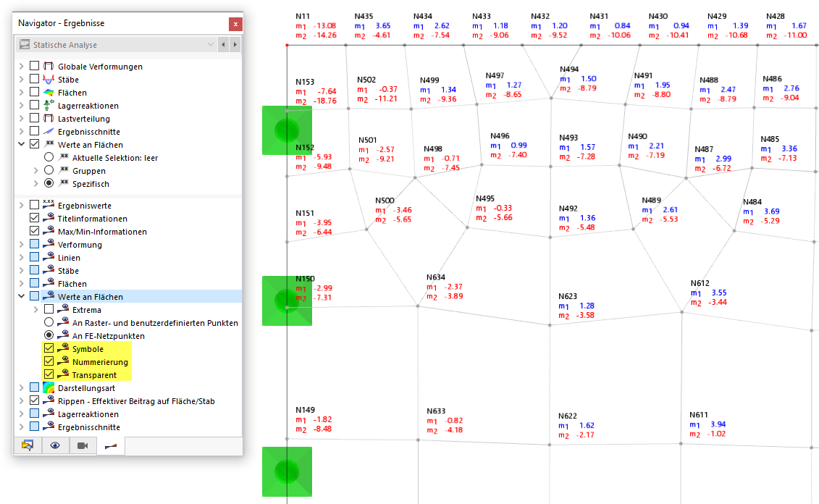Select the An FE-Netzpunkten entry
The height and width of the screenshot is (504, 819).
[109, 336]
